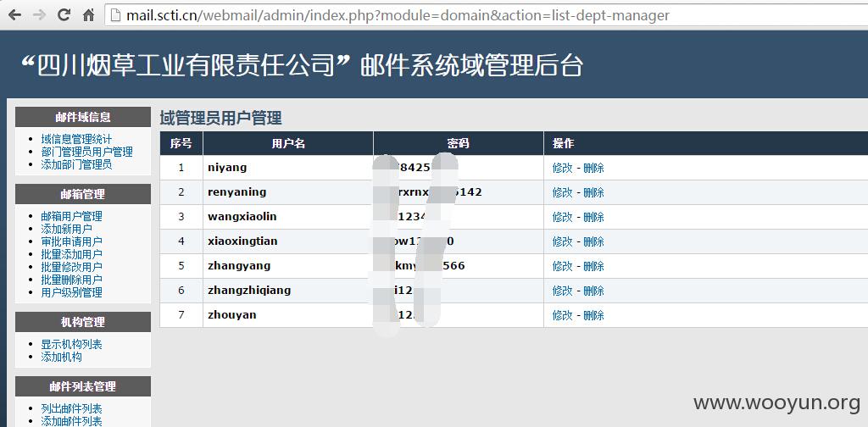Focus the URL address bar

[x=487, y=15]
